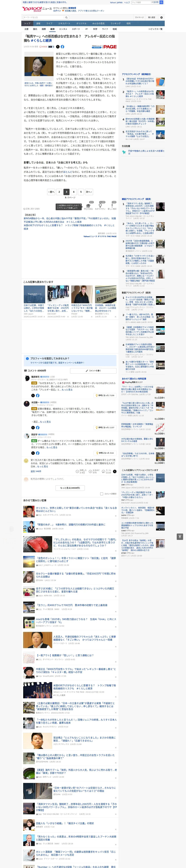Click the コメントを書く button
The image size is (186, 868).
pyautogui.click(x=93, y=370)
